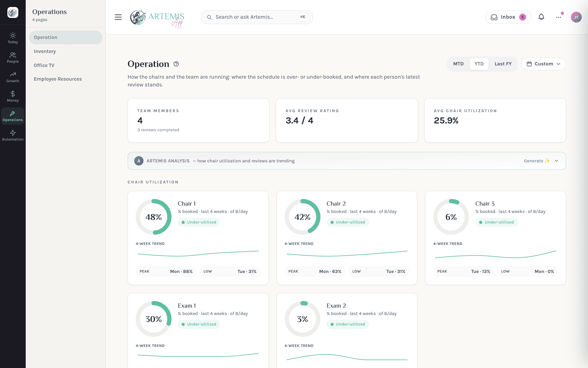Go to the People section
This screenshot has height=368, width=588.
[13, 58]
